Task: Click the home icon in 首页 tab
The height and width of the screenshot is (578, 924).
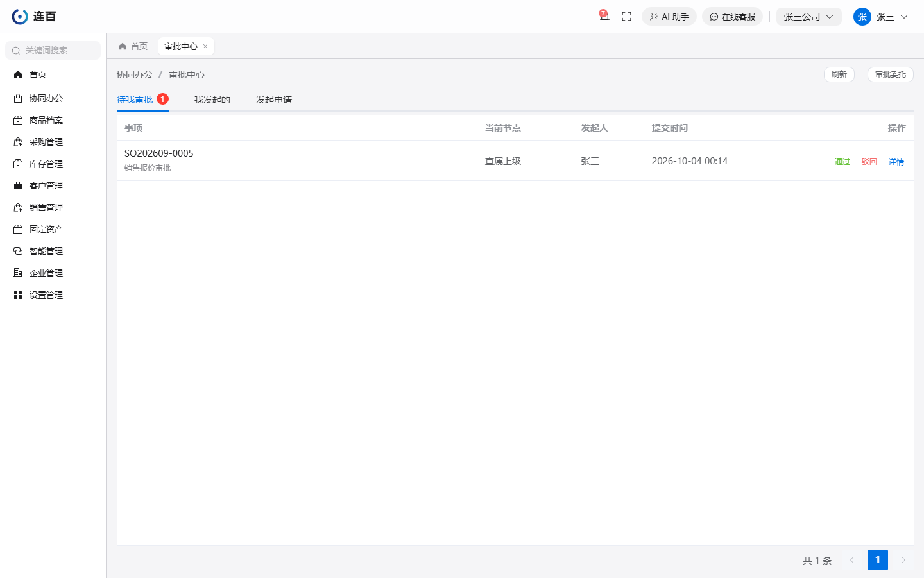Action: [123, 46]
